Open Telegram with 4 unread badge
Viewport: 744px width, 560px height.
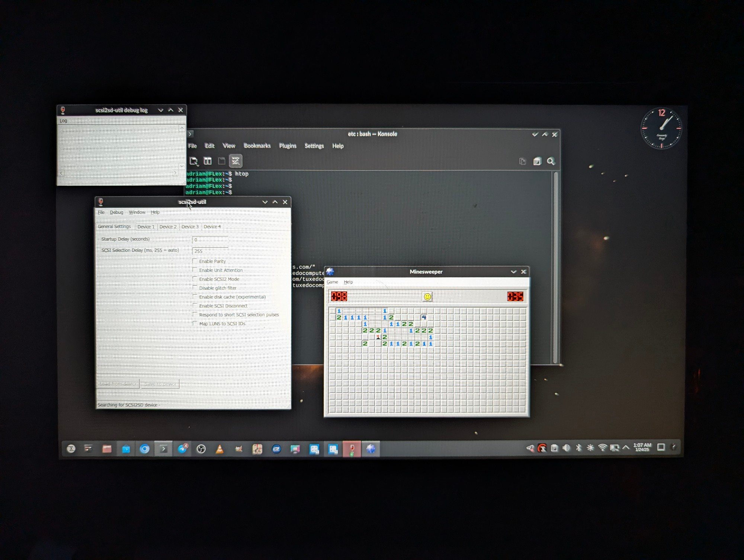coord(182,449)
